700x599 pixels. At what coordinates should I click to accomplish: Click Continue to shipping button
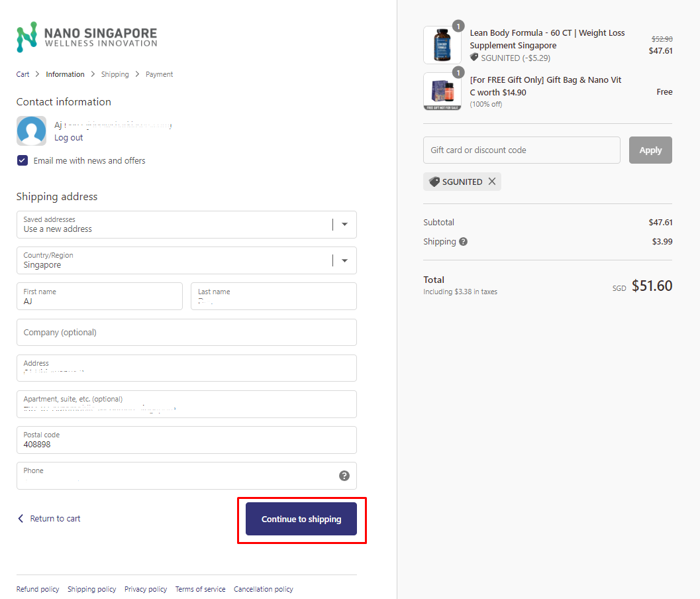(301, 519)
